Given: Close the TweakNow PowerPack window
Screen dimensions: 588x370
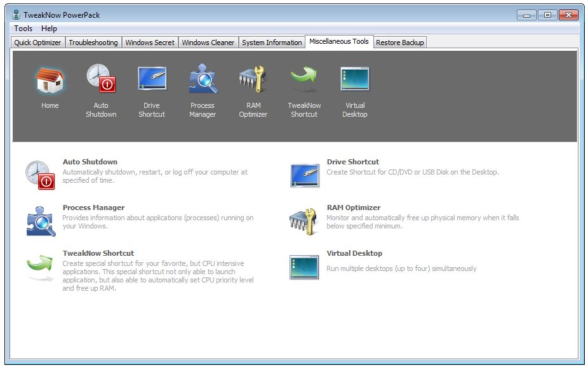Looking at the screenshot, I should (x=568, y=15).
